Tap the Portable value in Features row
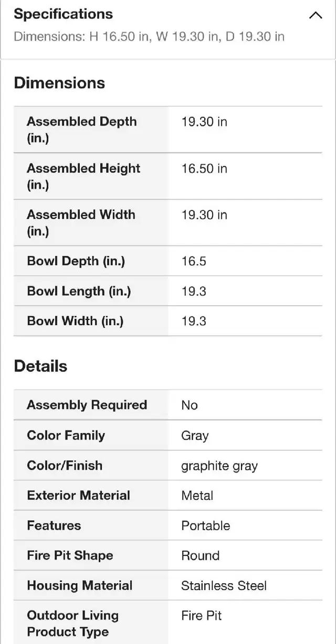 pos(205,525)
